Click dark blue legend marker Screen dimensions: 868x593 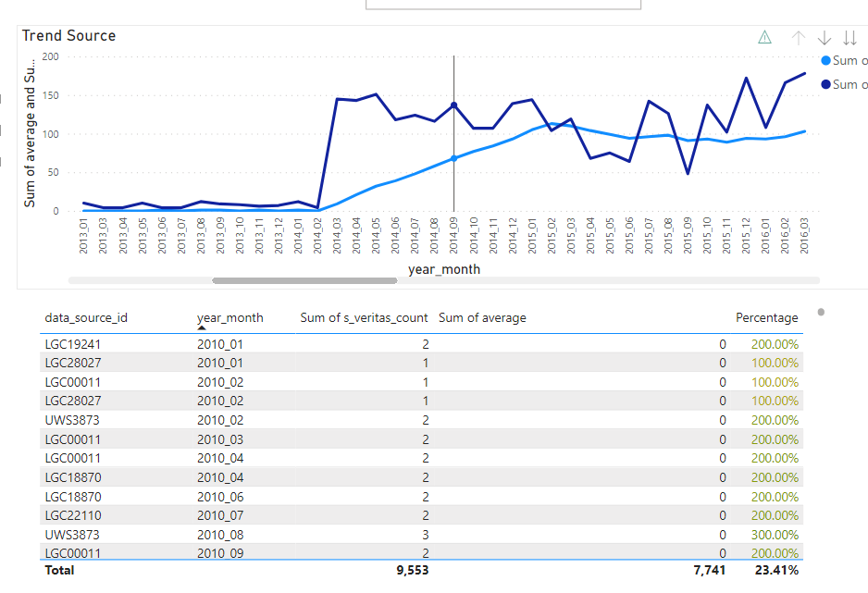[826, 84]
